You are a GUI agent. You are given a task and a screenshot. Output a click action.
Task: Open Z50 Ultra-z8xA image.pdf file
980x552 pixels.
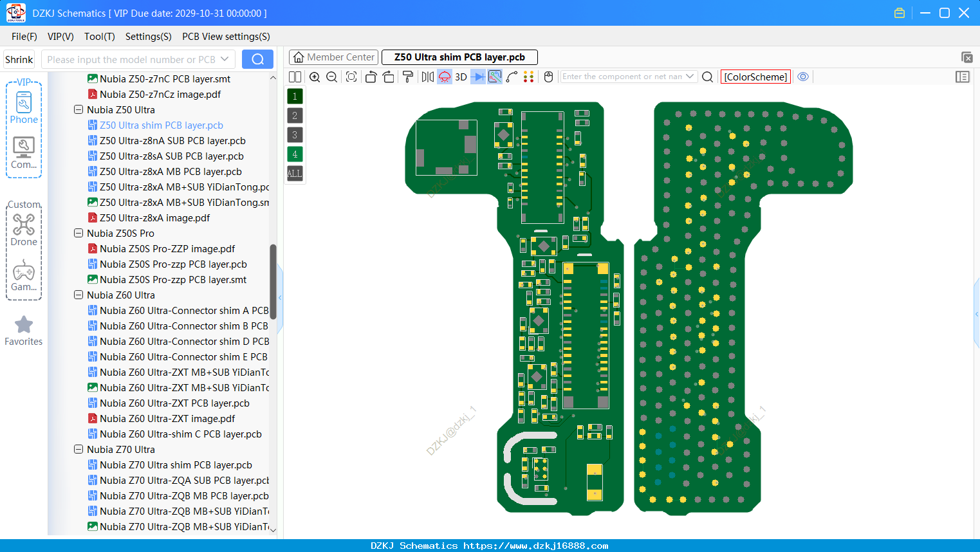pyautogui.click(x=154, y=218)
